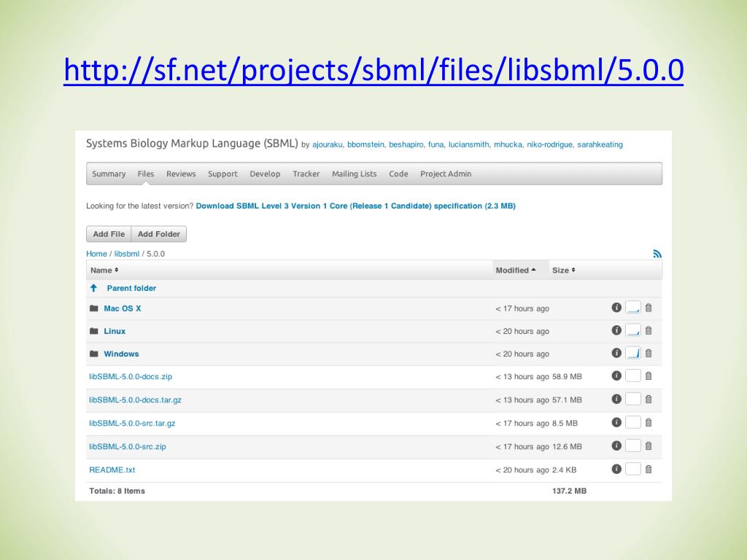Download libSBML-5.0.0-docs.zip
Viewport: 747px width, 560px height.
point(131,377)
